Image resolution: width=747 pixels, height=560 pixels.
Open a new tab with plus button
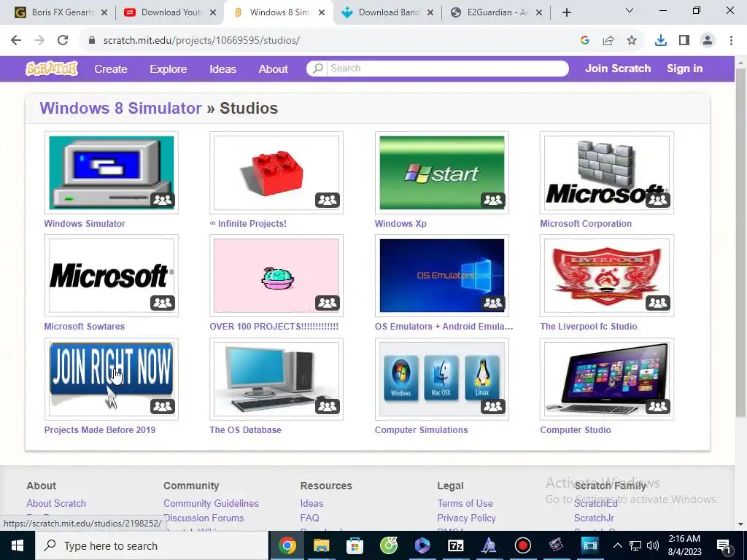(x=566, y=12)
